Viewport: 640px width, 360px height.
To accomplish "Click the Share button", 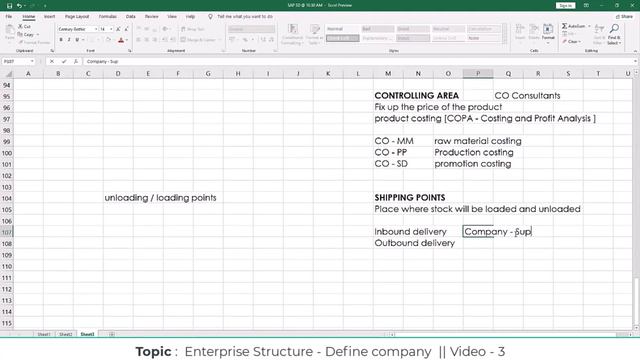I will click(624, 17).
